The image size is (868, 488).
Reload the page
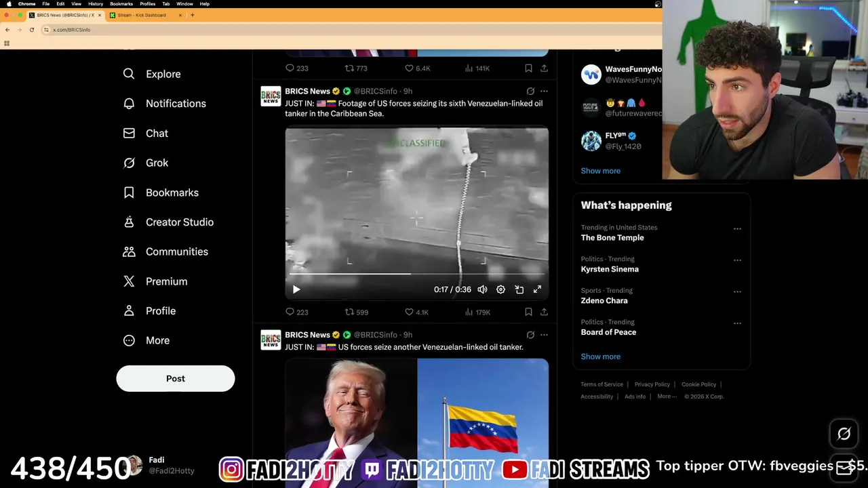pos(31,30)
